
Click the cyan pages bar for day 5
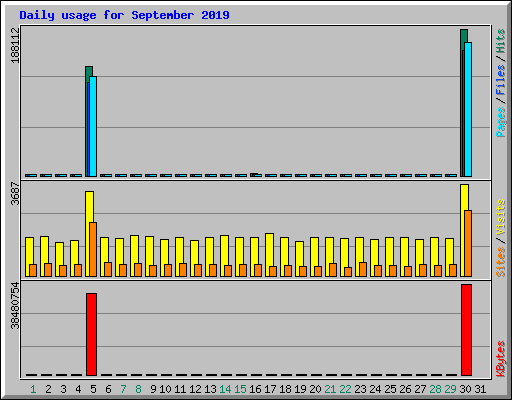coord(93,126)
